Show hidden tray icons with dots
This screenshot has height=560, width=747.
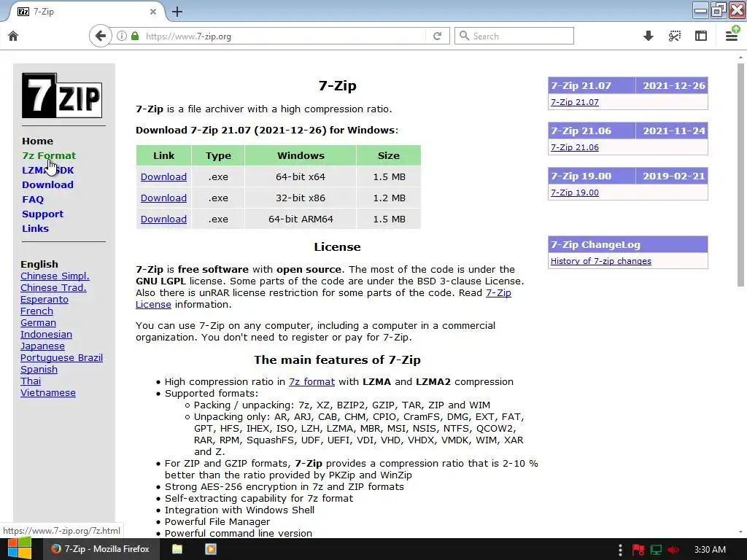pyautogui.click(x=620, y=550)
